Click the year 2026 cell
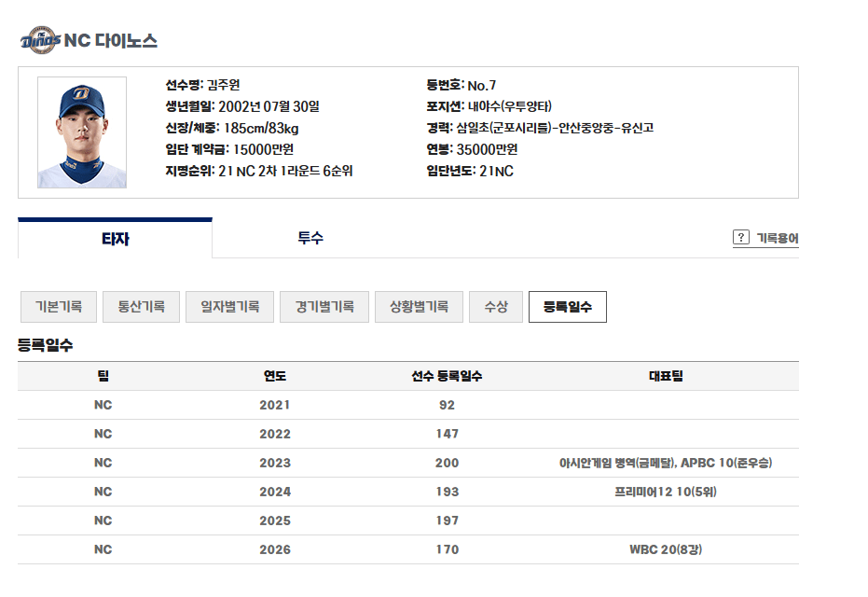This screenshot has height=597, width=868. [275, 549]
